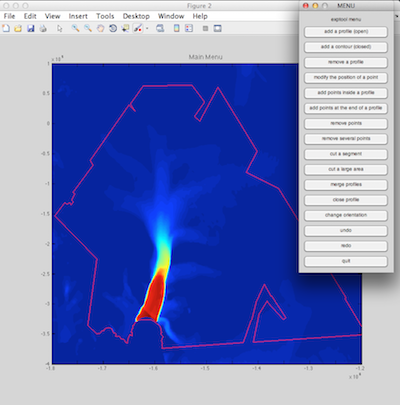
Task: Open the Window menu
Action: click(x=171, y=16)
